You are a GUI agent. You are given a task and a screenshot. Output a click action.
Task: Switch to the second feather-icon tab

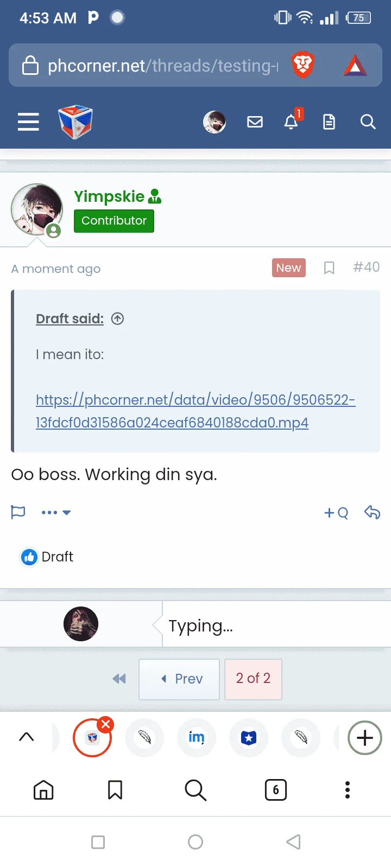coord(301,738)
